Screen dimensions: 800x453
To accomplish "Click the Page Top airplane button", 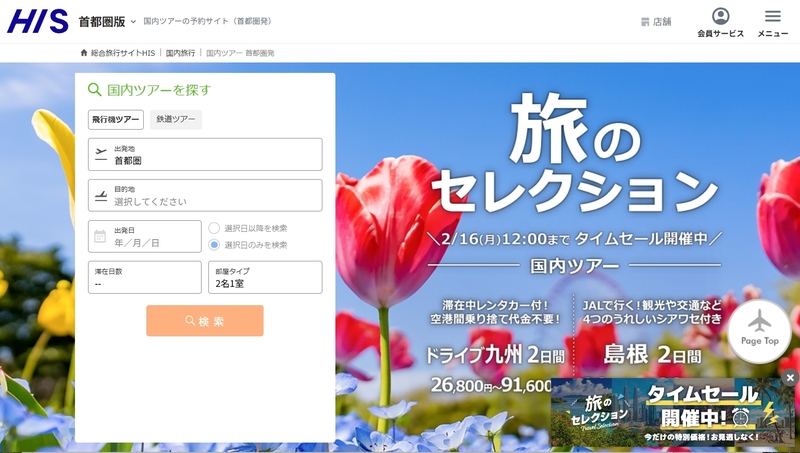I will (x=759, y=327).
